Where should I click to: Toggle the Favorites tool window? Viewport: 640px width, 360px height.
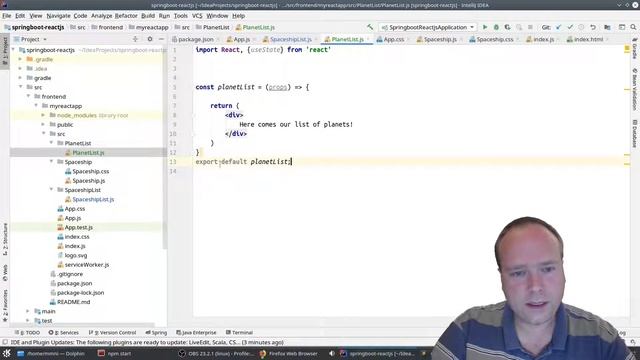(5, 306)
